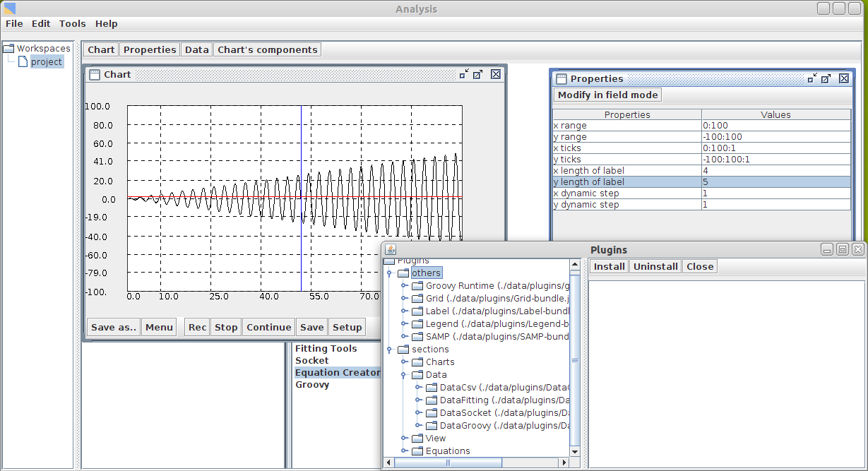Click the SAMP plugin folder icon
This screenshot has width=868, height=471.
[417, 337]
